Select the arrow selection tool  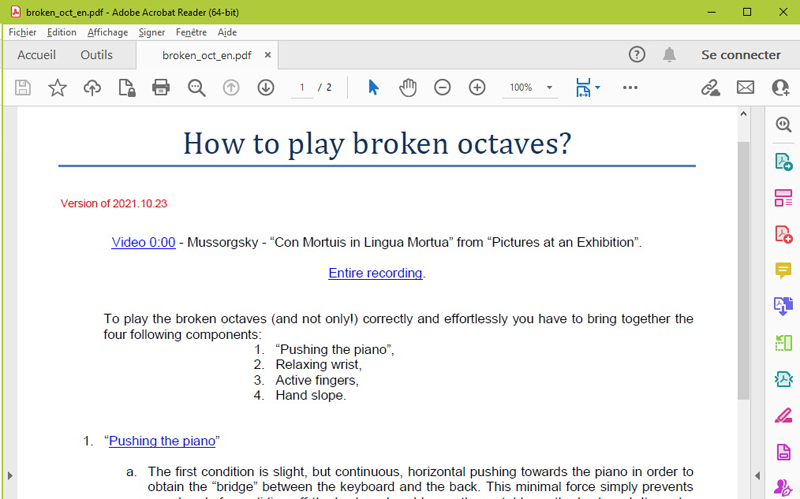tap(373, 88)
